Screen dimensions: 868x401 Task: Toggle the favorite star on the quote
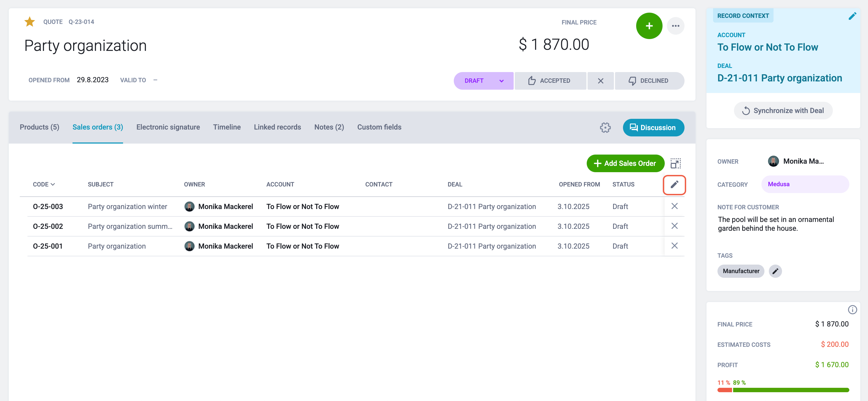click(30, 22)
